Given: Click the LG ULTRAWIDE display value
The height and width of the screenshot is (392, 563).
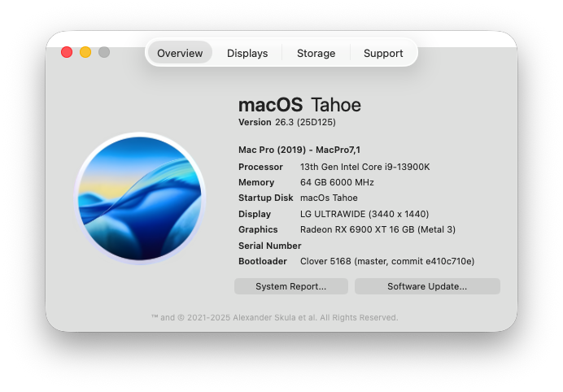Looking at the screenshot, I should pyautogui.click(x=364, y=214).
